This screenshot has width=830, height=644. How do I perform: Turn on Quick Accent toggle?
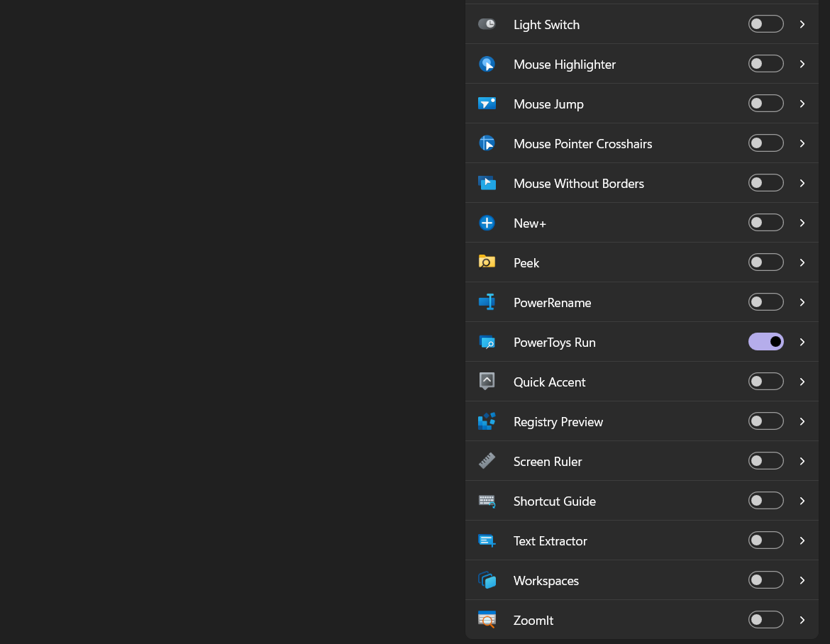[765, 381]
